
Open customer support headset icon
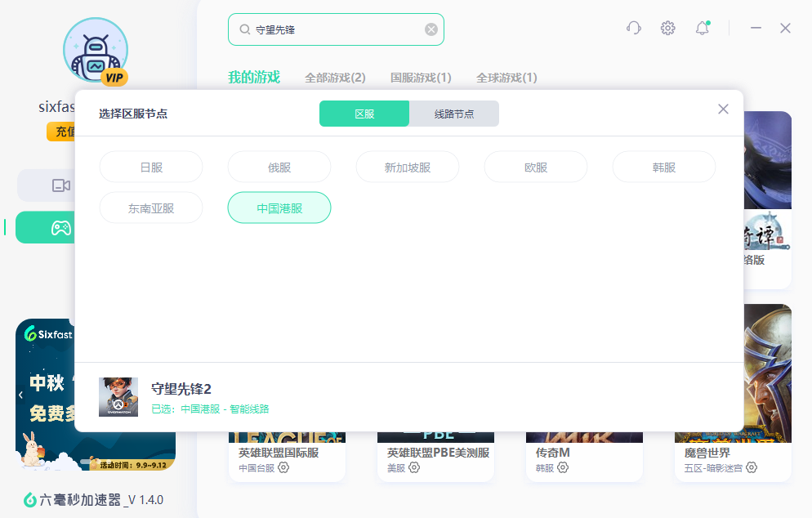tap(633, 28)
